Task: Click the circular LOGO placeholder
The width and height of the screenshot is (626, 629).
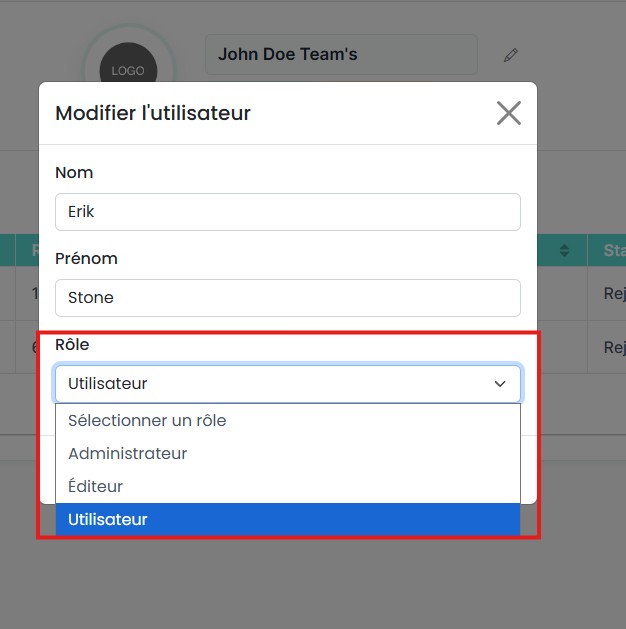Action: click(x=128, y=70)
